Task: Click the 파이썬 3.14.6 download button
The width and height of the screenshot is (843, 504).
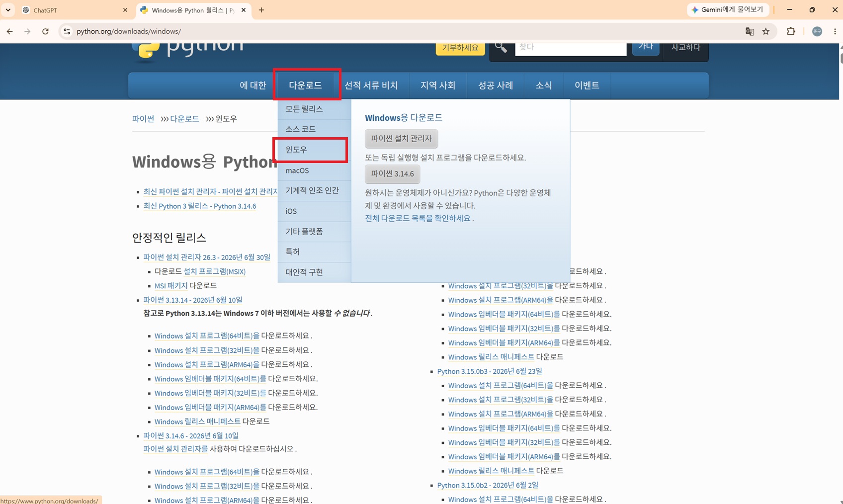Action: coord(393,174)
